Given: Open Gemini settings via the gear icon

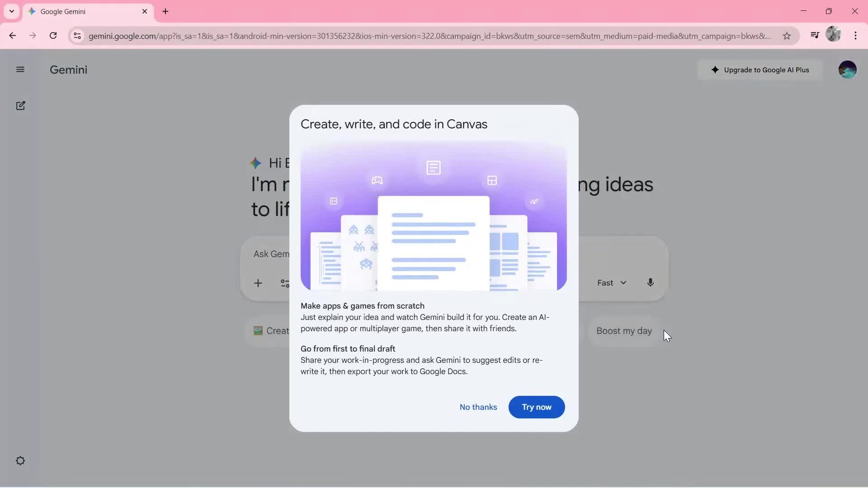Looking at the screenshot, I should click(x=20, y=460).
